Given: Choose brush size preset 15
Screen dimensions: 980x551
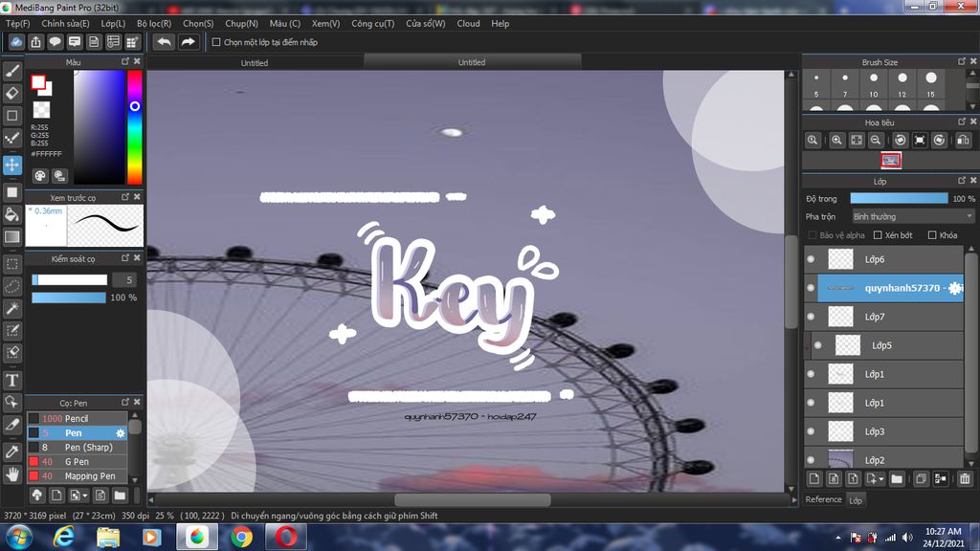Looking at the screenshot, I should [930, 84].
